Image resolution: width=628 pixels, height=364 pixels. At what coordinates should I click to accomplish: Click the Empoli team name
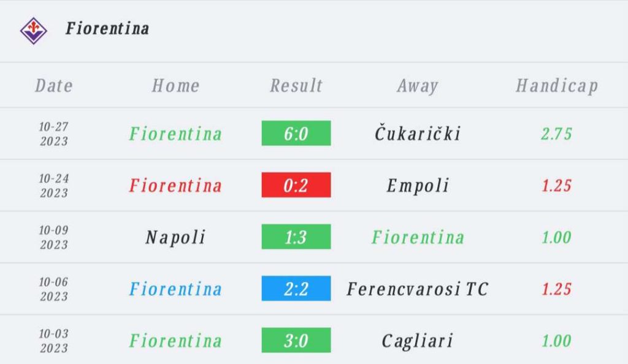(418, 186)
